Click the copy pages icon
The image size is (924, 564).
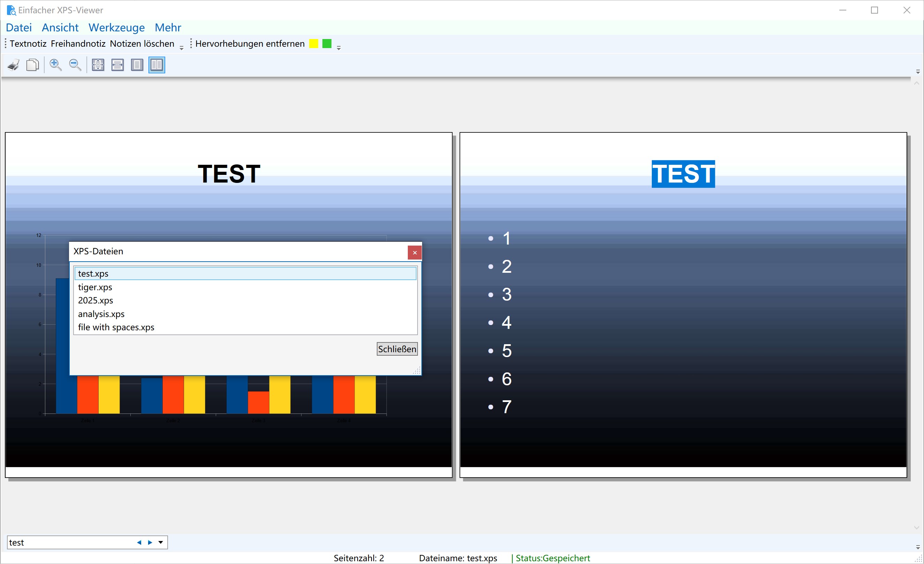pos(33,65)
